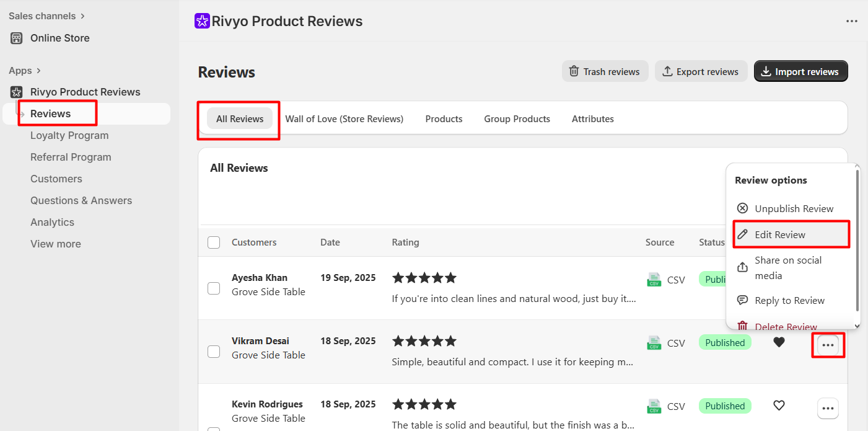The width and height of the screenshot is (868, 431).
Task: Click the Rivyo star icon in sidebar
Action: [x=17, y=92]
